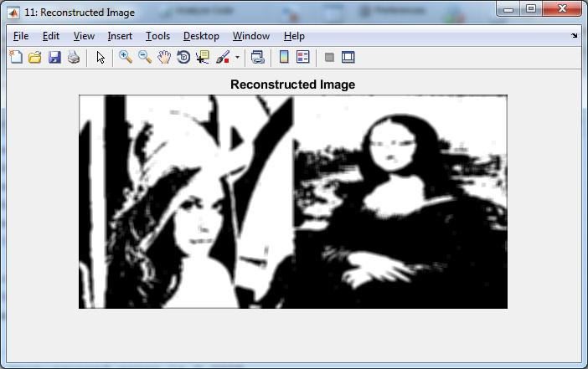588x369 pixels.
Task: Open the View menu
Action: [x=84, y=36]
